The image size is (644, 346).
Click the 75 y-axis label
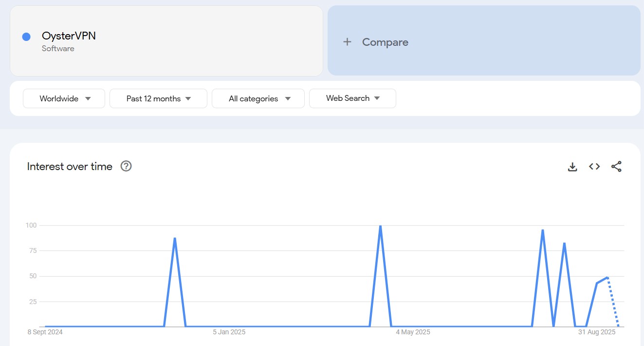(x=33, y=250)
